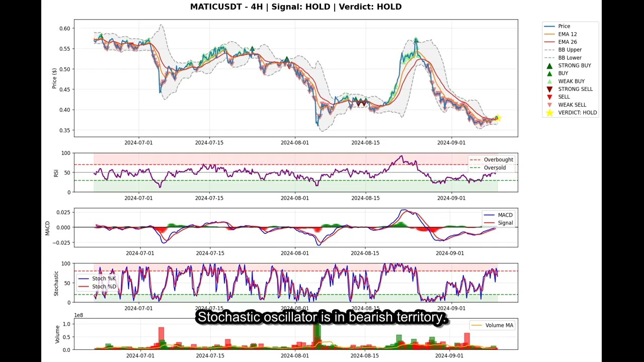644x362 pixels.
Task: Click the RSI vertical axis label
Action: tap(56, 172)
